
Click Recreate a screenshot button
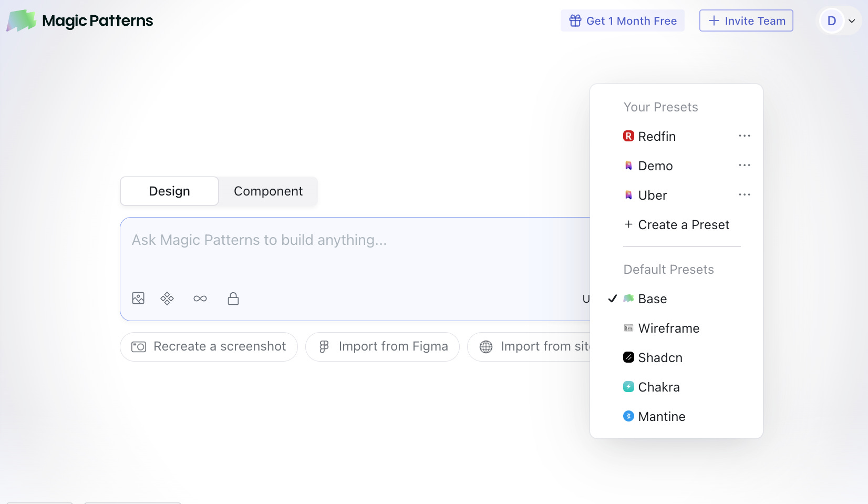(x=209, y=346)
